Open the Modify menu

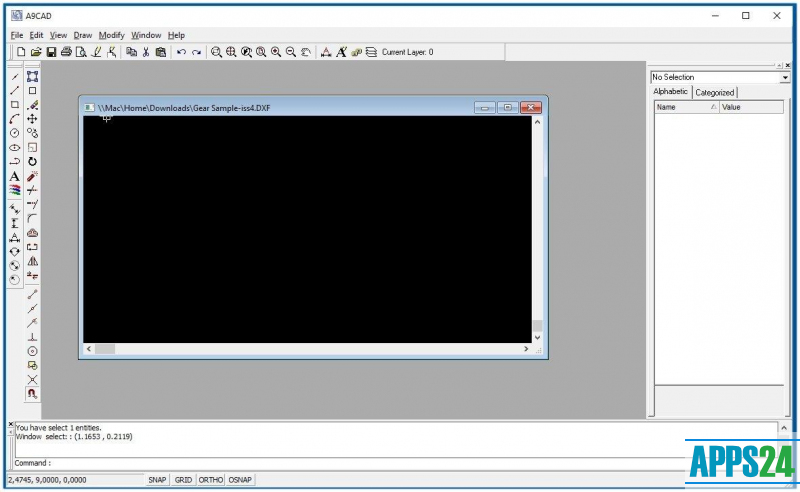click(112, 35)
